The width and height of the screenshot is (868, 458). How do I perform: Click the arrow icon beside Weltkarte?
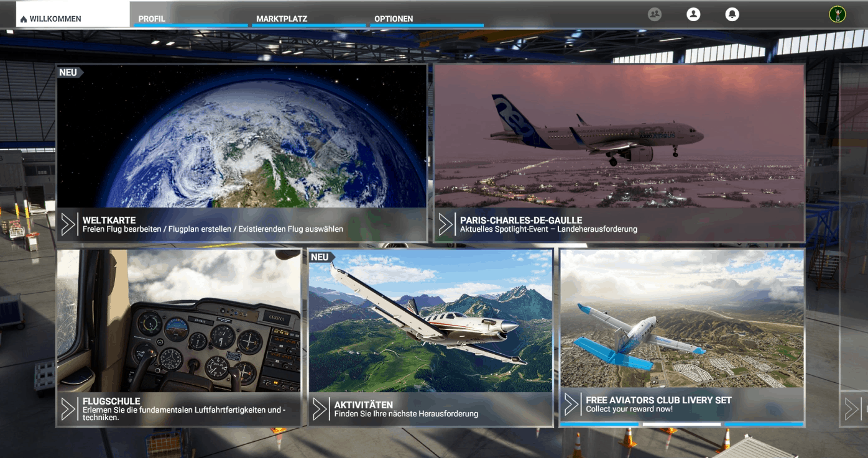[x=68, y=224]
